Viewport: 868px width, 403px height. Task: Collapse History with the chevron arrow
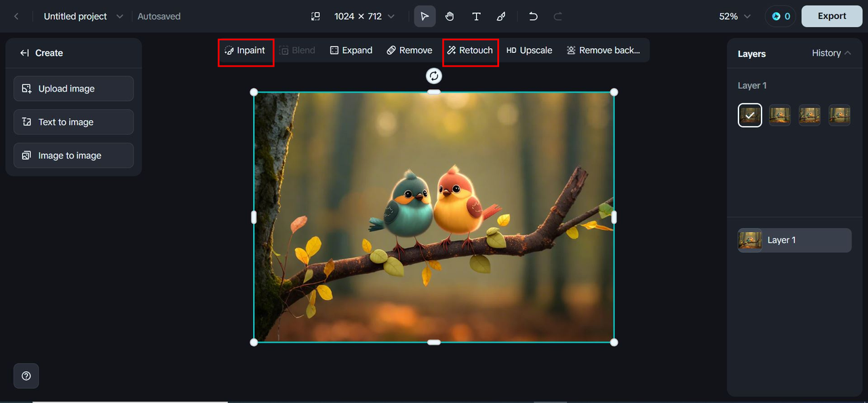(848, 53)
